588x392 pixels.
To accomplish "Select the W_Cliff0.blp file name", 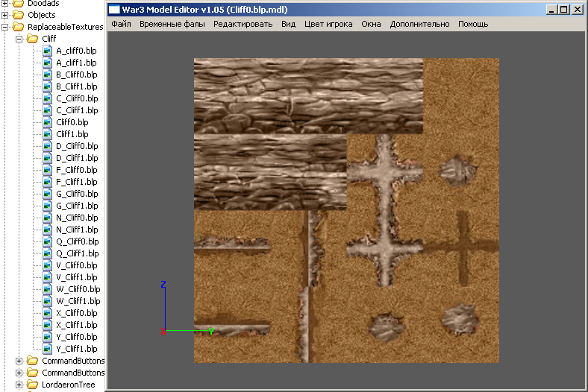I will (x=78, y=289).
